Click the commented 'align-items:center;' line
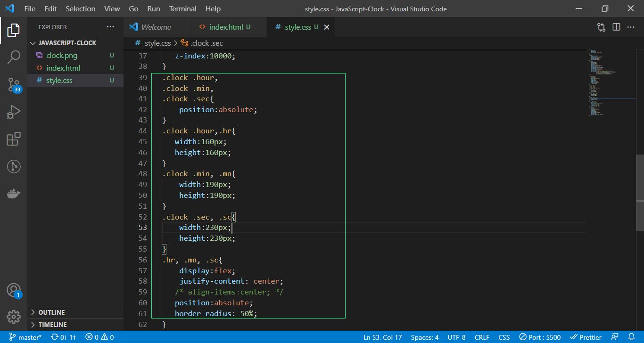644x343 pixels. tap(229, 292)
